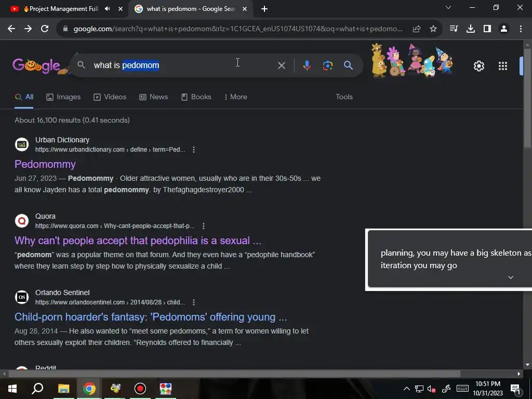Open File Explorer from the taskbar
Viewport: 532px width, 399px height.
(x=63, y=389)
